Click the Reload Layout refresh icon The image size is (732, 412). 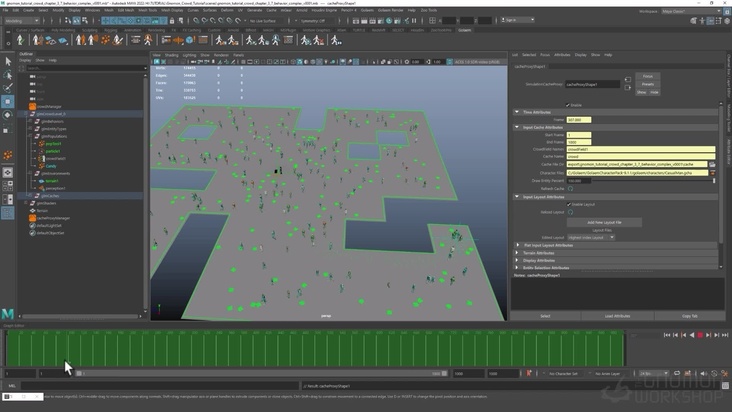pyautogui.click(x=571, y=212)
